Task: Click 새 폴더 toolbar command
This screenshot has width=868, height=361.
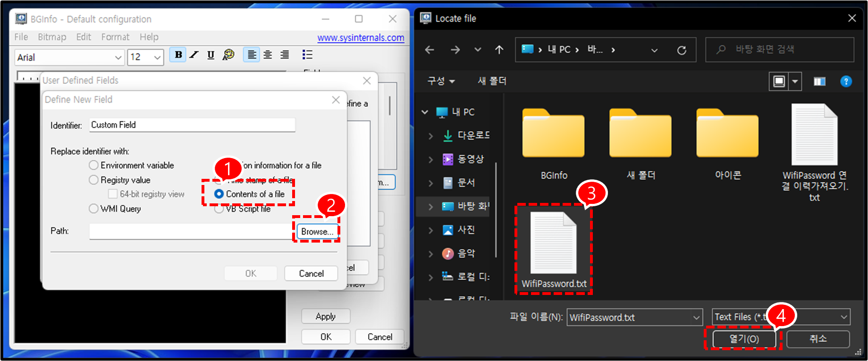Action: point(492,81)
